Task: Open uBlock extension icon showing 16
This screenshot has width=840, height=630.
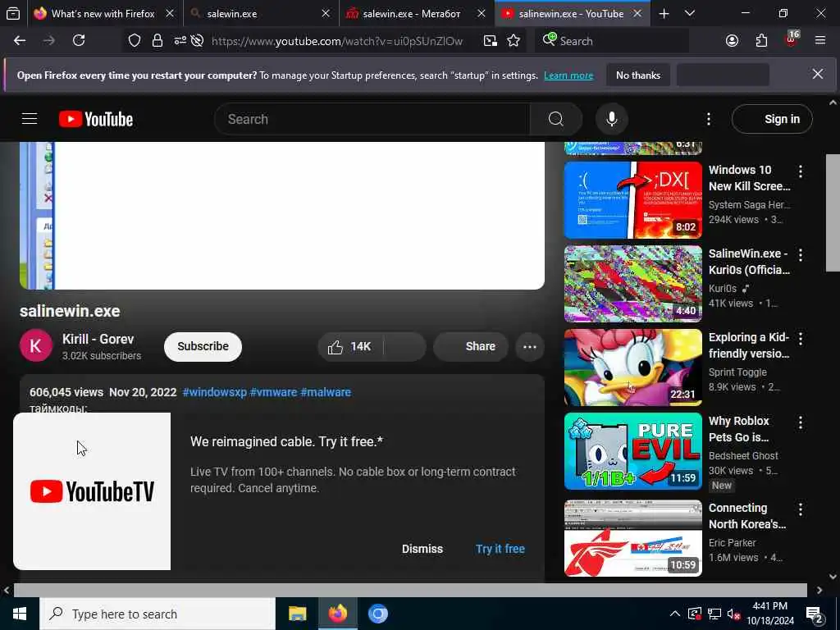Action: click(792, 39)
